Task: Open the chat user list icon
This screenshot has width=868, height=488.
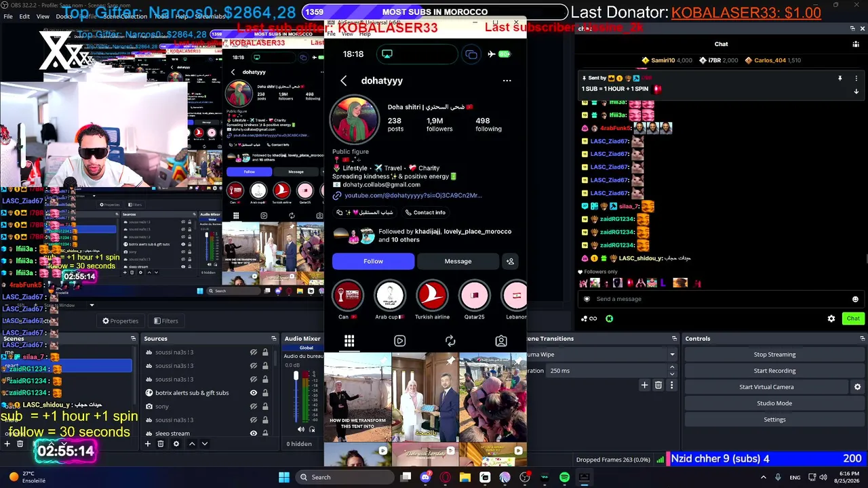Action: [x=856, y=44]
